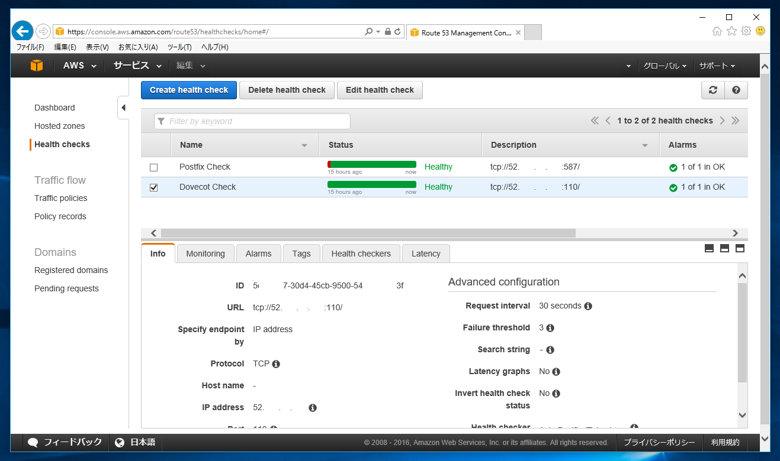The image size is (780, 461).
Task: Go to the first page of health checks
Action: (594, 121)
